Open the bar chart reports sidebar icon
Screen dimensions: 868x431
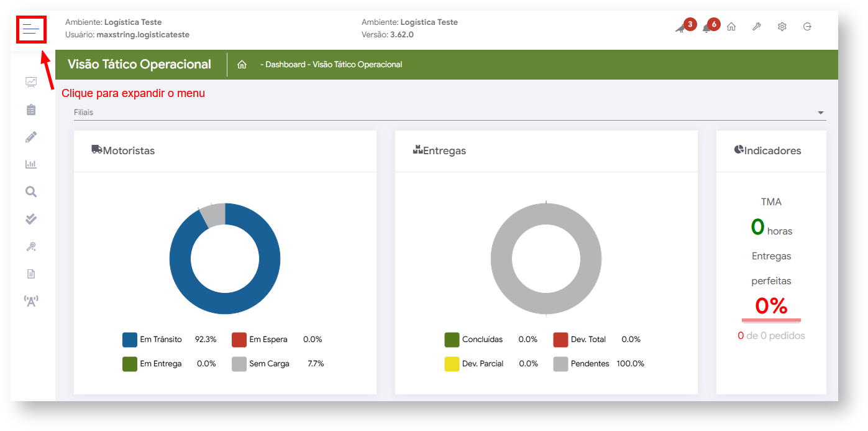[31, 164]
